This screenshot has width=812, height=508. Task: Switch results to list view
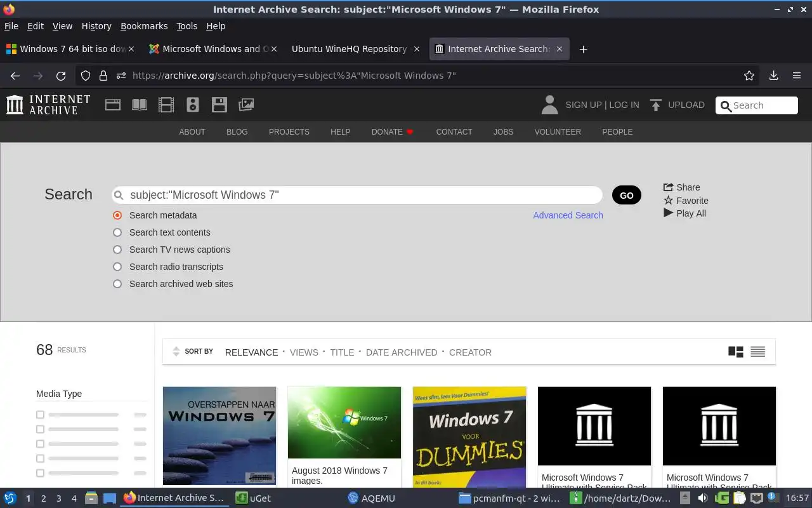point(758,352)
